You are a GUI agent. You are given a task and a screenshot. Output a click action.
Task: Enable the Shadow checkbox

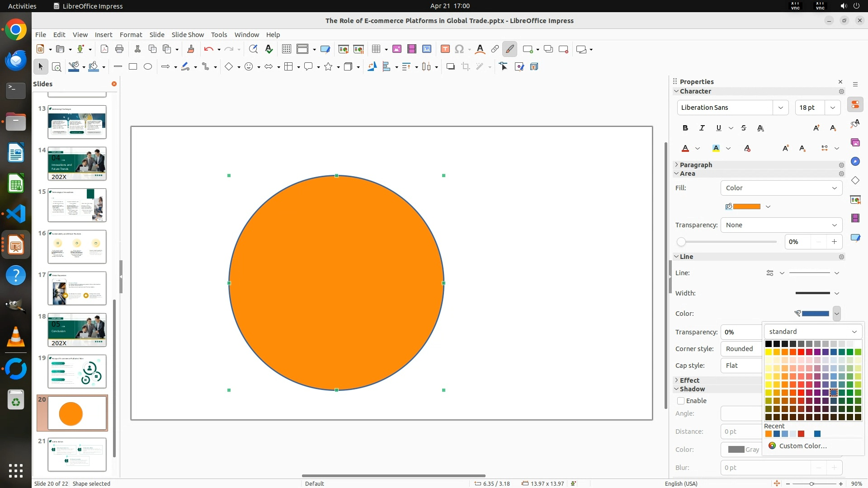681,401
